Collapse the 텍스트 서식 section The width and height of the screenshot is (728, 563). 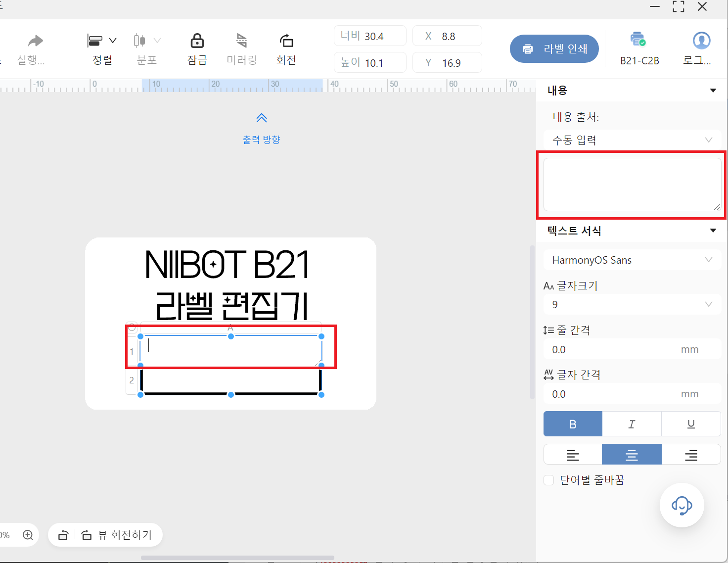tap(713, 231)
